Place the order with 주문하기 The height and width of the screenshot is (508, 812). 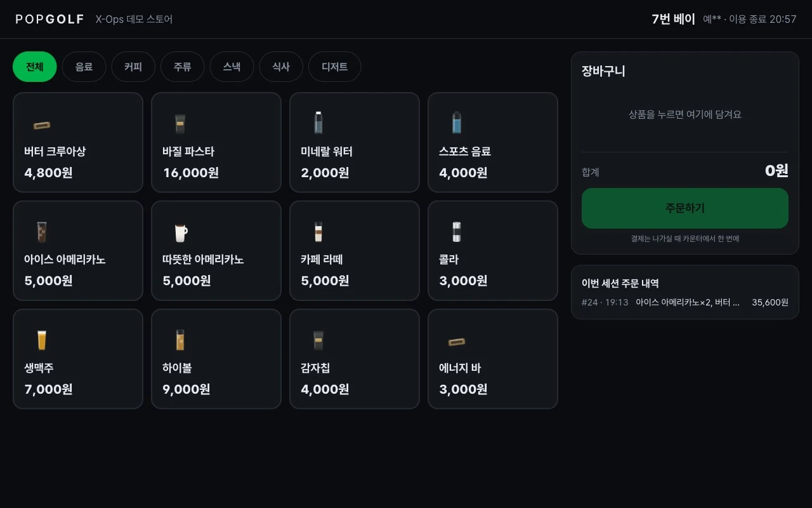pos(685,208)
